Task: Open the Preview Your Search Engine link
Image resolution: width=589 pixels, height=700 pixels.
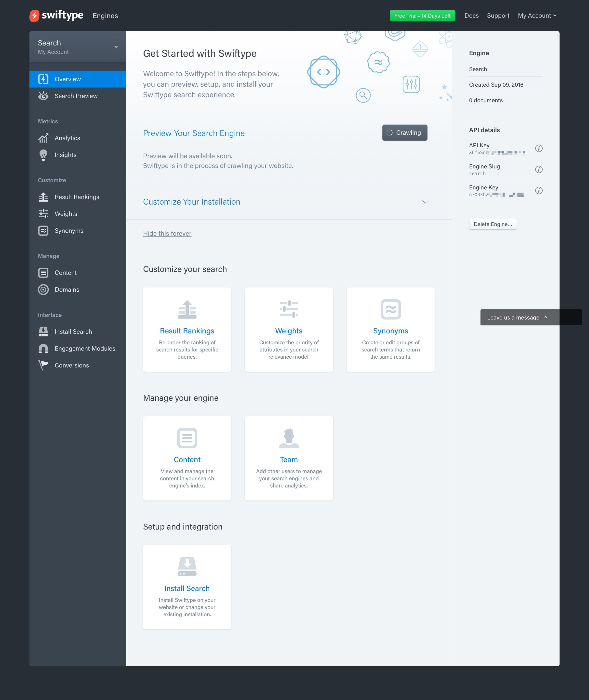Action: [194, 133]
